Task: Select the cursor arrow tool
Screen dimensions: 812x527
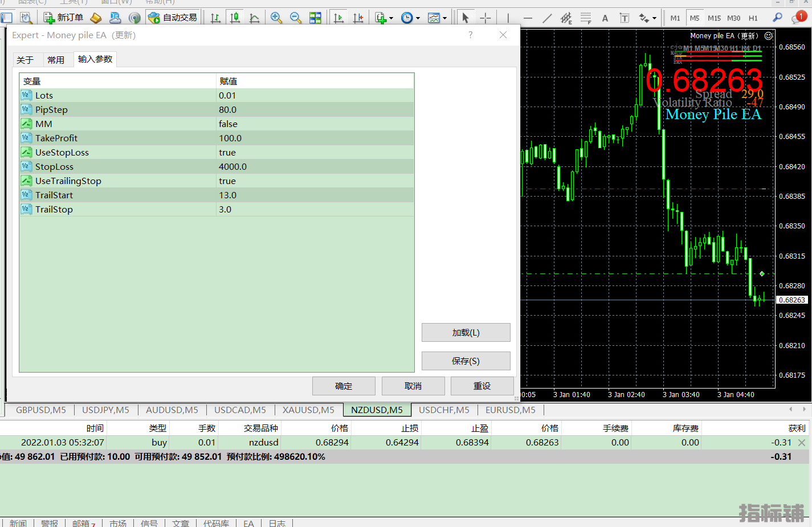Action: click(x=466, y=18)
